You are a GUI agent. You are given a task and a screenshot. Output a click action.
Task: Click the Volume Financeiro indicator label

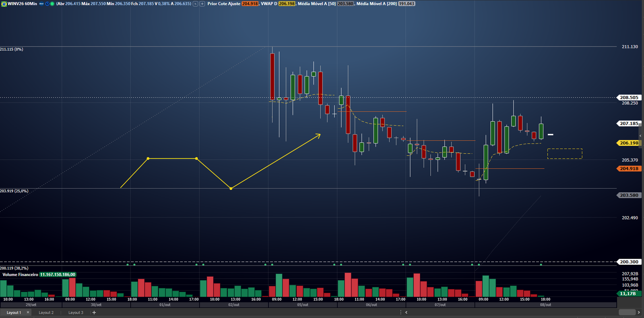(x=20, y=274)
